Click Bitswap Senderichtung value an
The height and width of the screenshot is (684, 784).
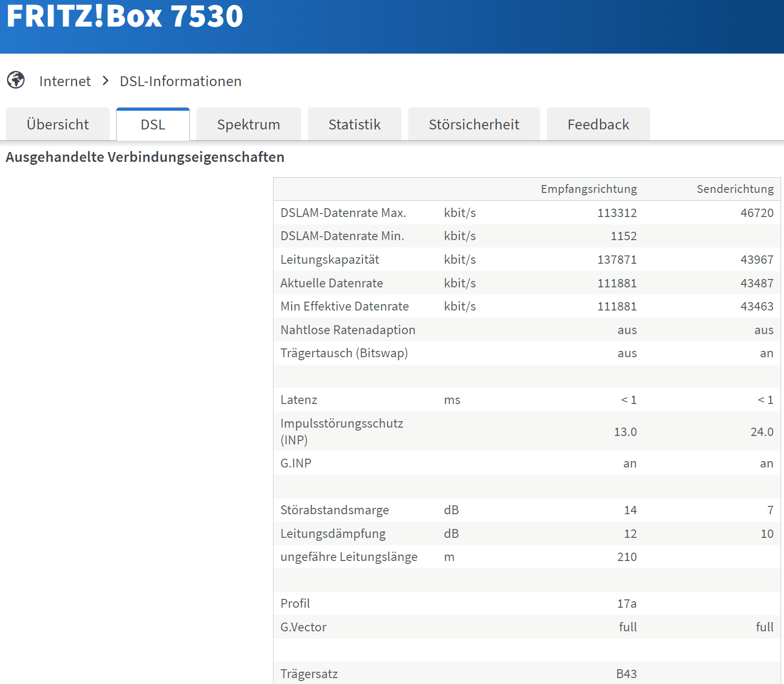[766, 353]
